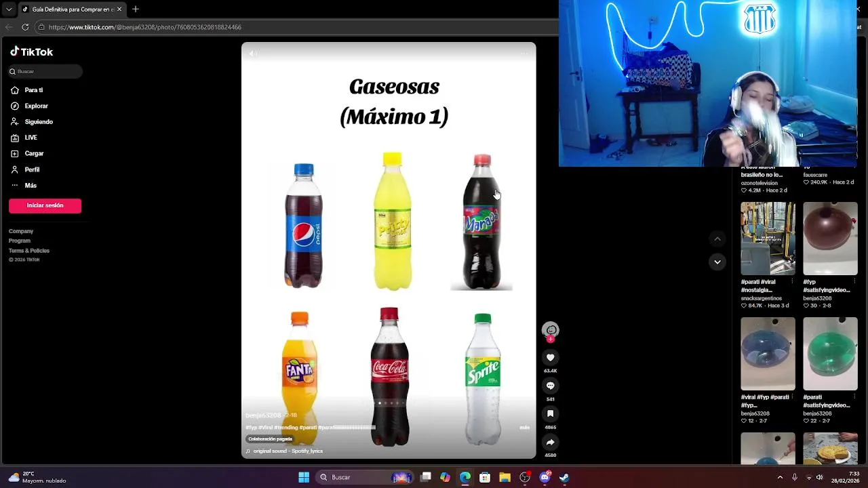The height and width of the screenshot is (488, 868).
Task: Click the snacksargentinos author name
Action: (761, 298)
